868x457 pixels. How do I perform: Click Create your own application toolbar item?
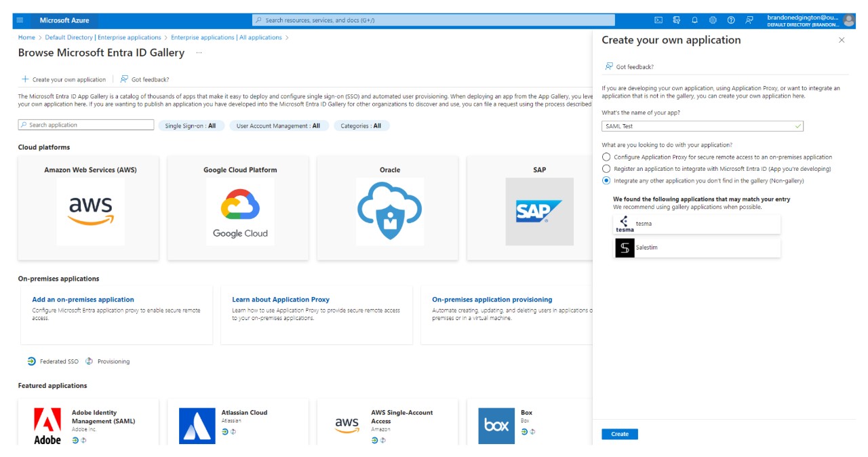(x=64, y=79)
